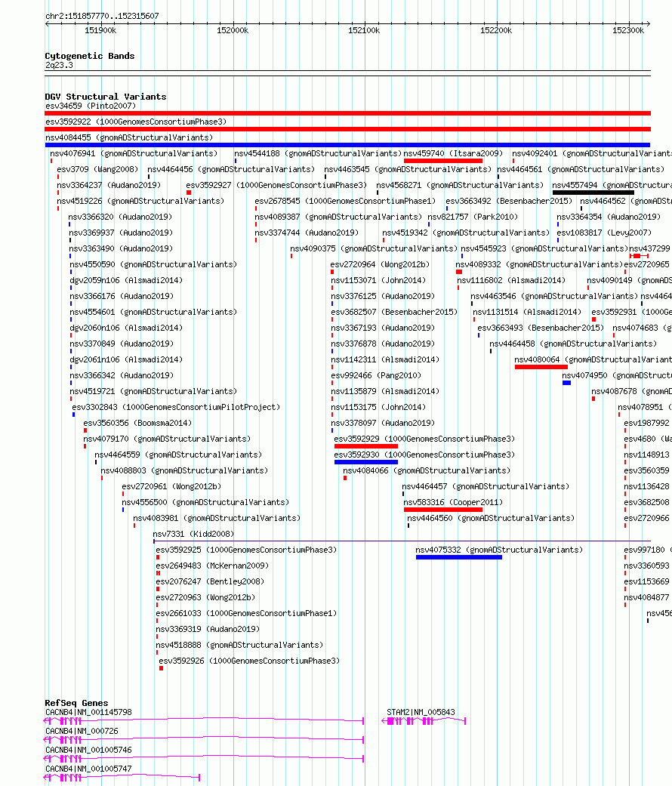Open esv3682507 (Besenbacher2015) variant label
672x786 pixels.
pyautogui.click(x=394, y=312)
